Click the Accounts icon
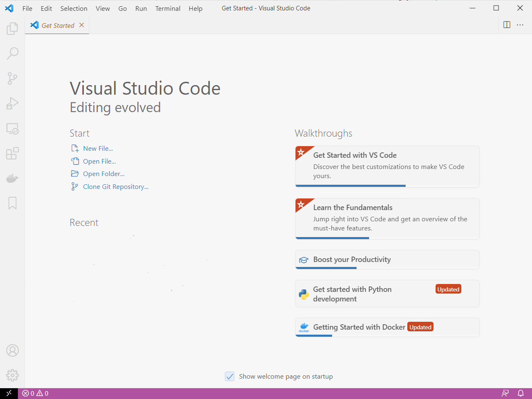 click(x=12, y=350)
